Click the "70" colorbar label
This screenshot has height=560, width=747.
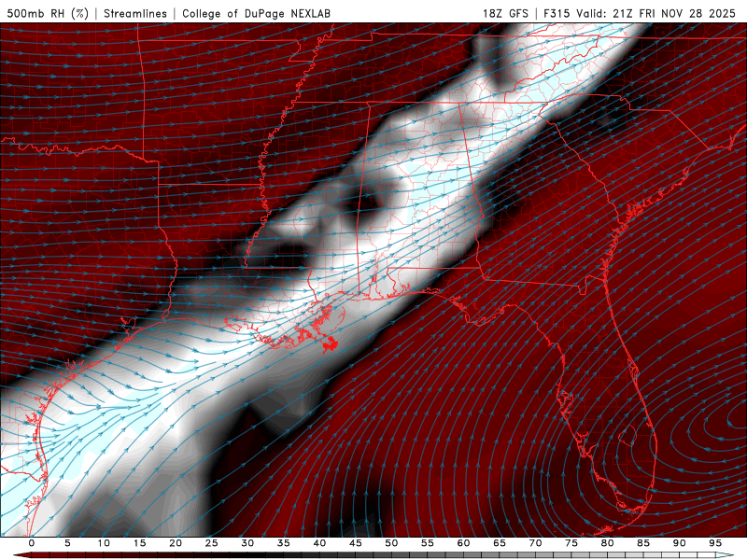(x=535, y=543)
